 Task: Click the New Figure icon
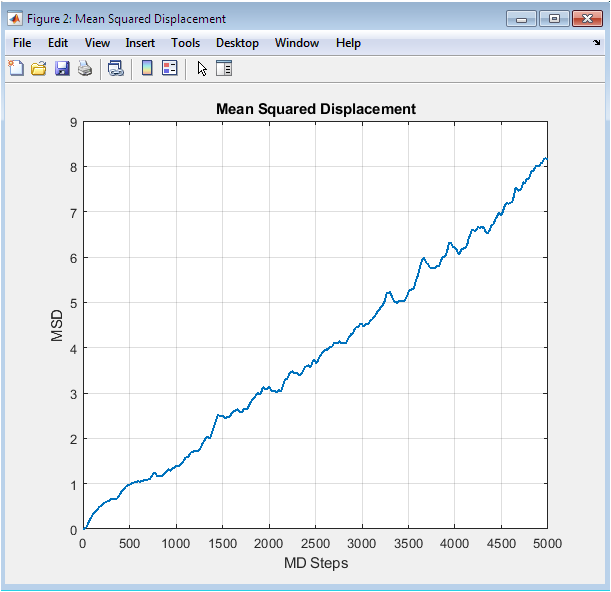coord(16,69)
